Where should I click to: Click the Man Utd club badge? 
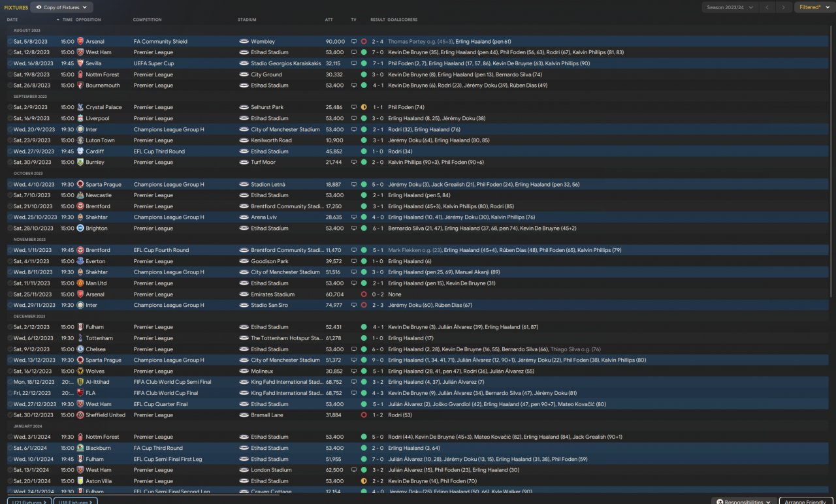80,283
